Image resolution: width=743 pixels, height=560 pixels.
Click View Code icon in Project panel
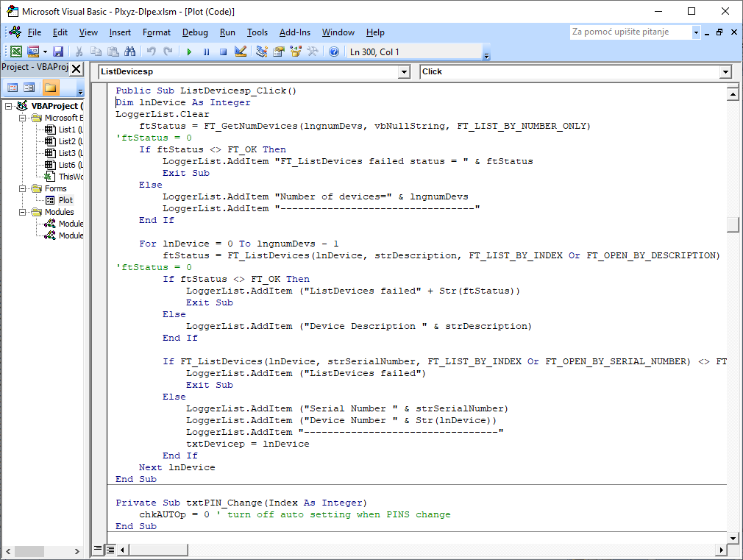point(13,88)
